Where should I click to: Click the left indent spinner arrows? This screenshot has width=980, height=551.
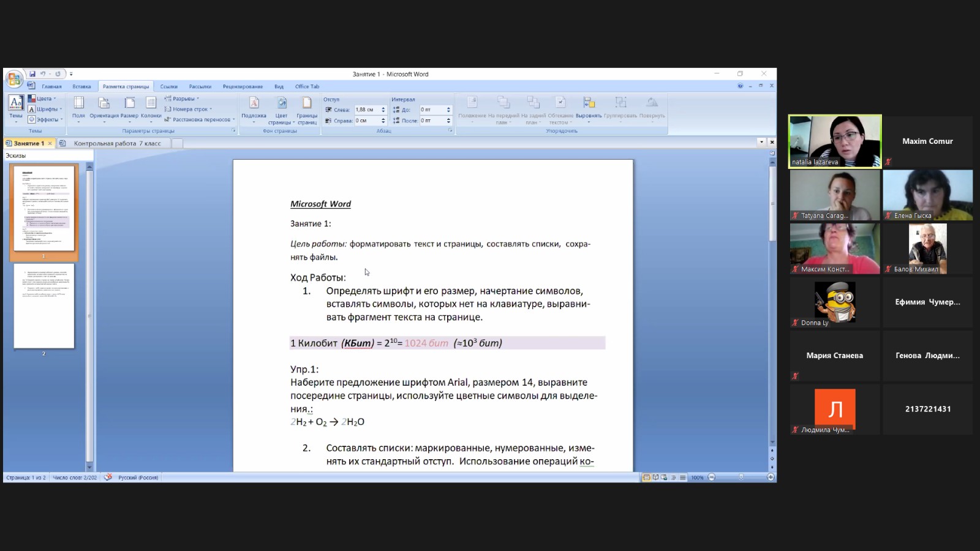[383, 110]
